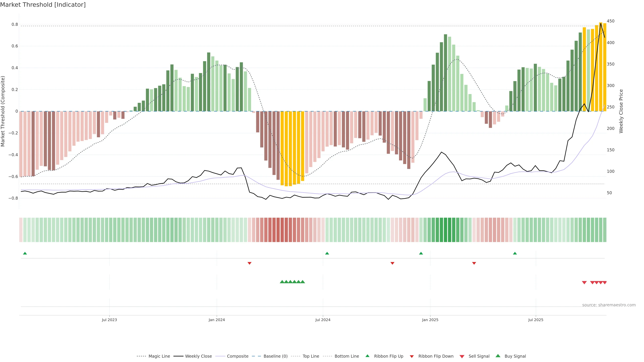Click the Jan 2025 x-axis label
Viewport: 644px width, 362px height.
tap(430, 320)
